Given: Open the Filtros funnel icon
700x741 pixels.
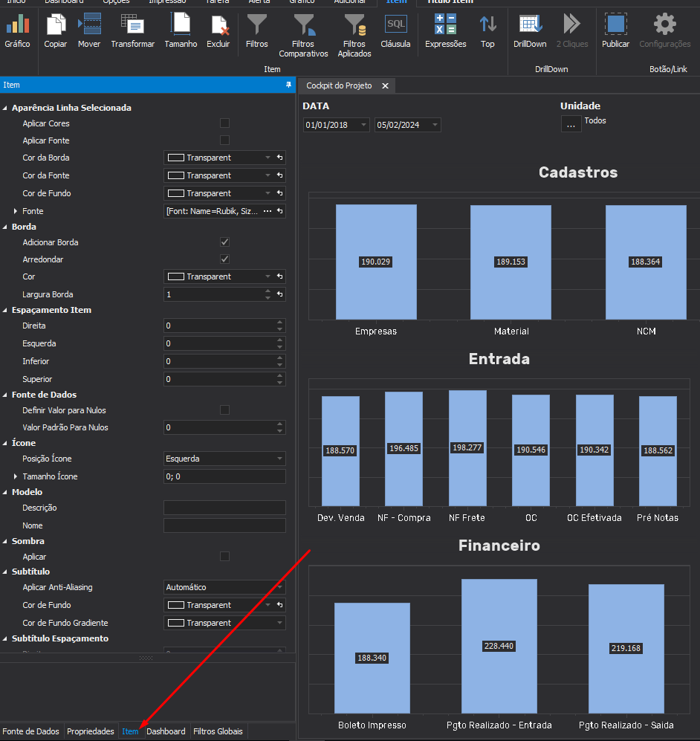Looking at the screenshot, I should click(x=257, y=30).
